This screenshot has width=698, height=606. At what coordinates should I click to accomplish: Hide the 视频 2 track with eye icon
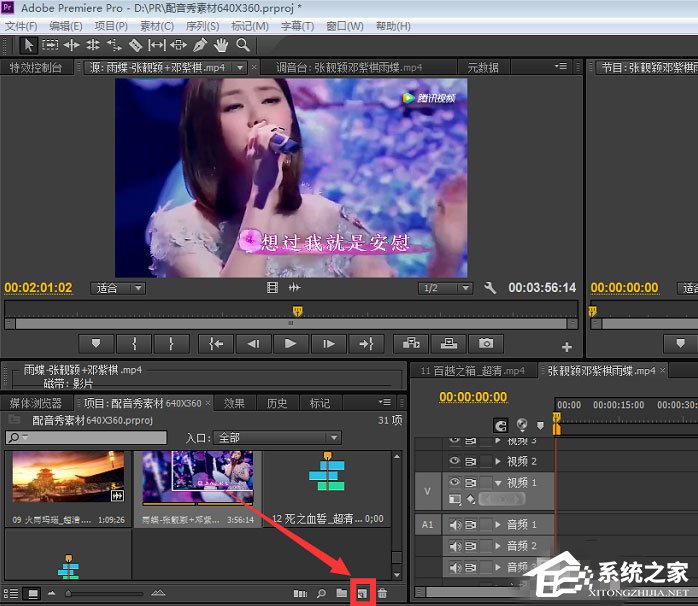[x=455, y=461]
